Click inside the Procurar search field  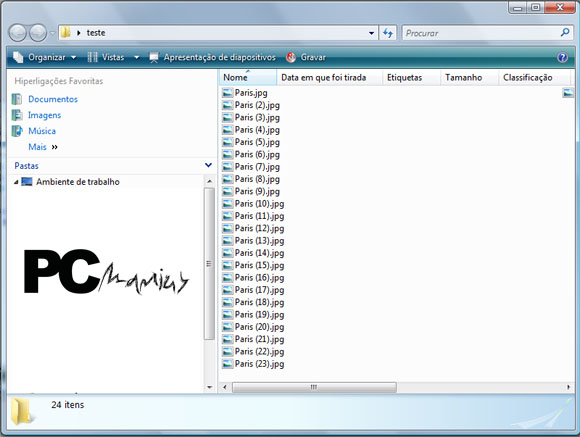click(481, 33)
